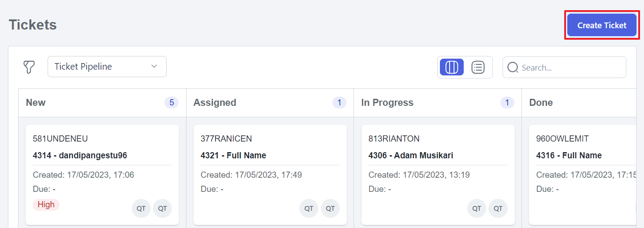
Task: Click the code 960OWLEMIT
Action: [x=562, y=138]
